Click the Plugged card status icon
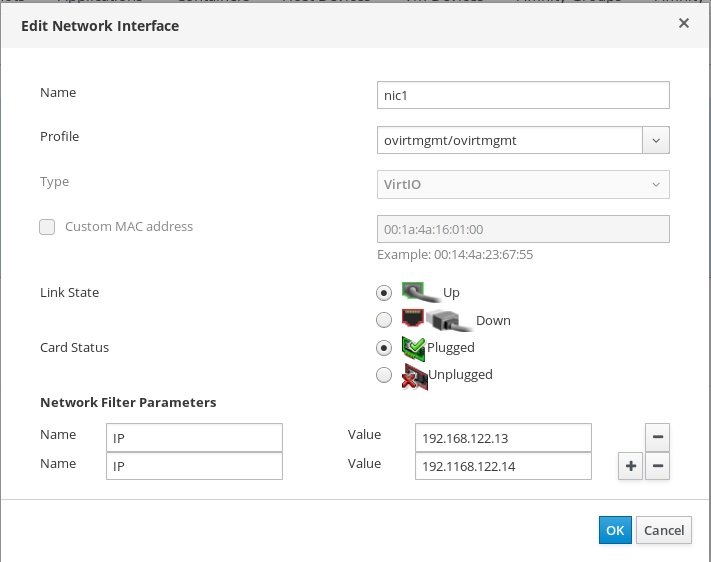Viewport: 711px width, 562px height. (413, 348)
